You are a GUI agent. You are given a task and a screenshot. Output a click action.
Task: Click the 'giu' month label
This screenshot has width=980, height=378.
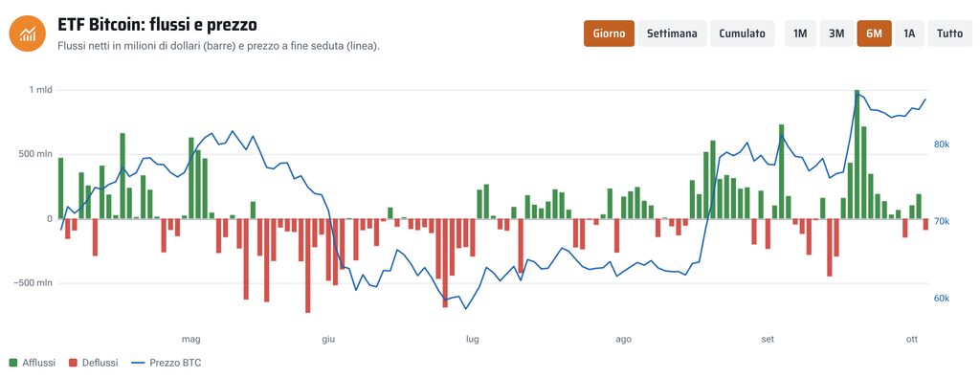pyautogui.click(x=328, y=340)
